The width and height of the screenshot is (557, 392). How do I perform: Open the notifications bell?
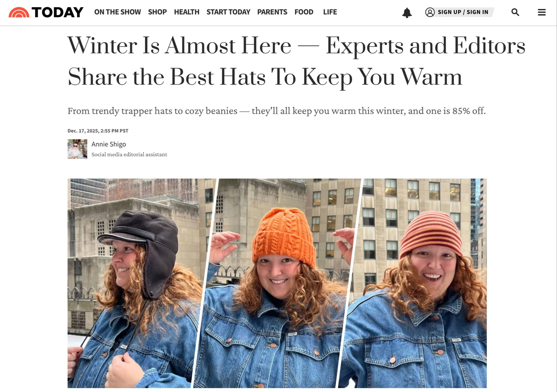[407, 13]
